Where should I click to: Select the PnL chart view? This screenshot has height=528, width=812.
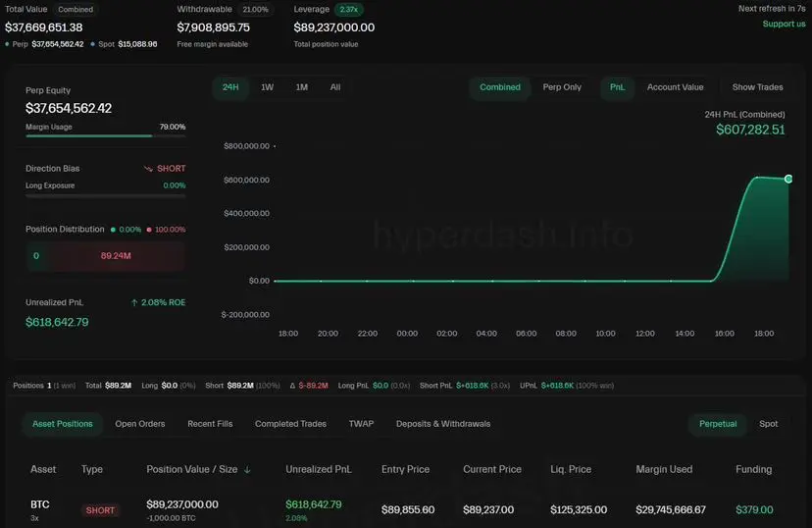coord(617,87)
